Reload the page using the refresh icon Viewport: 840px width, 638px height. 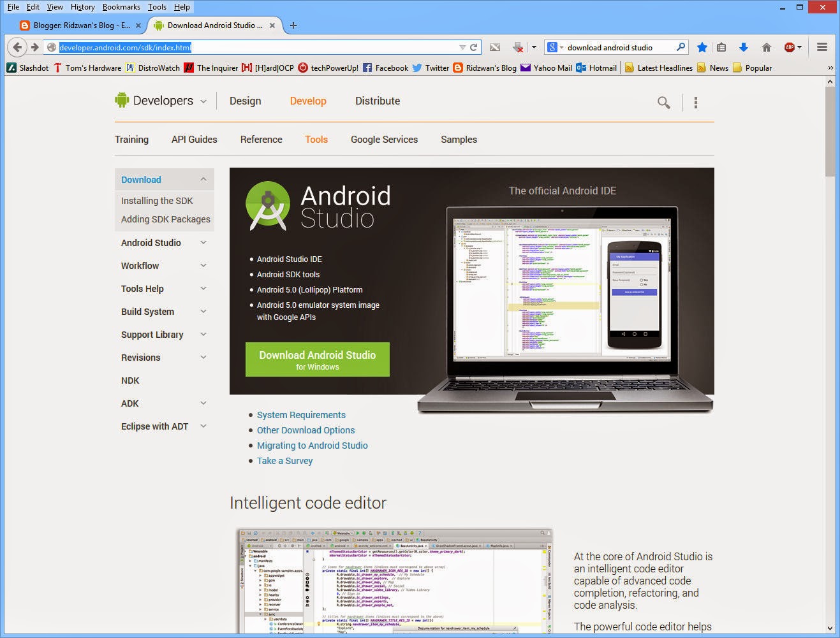point(474,47)
